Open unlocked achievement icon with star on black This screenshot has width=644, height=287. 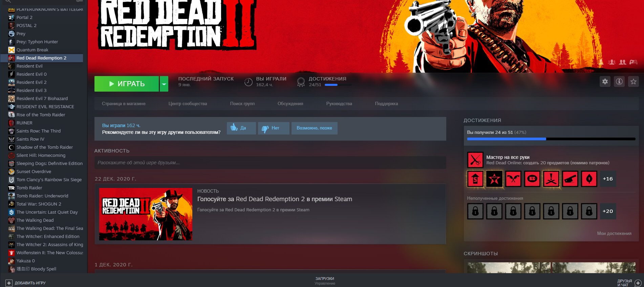click(494, 179)
